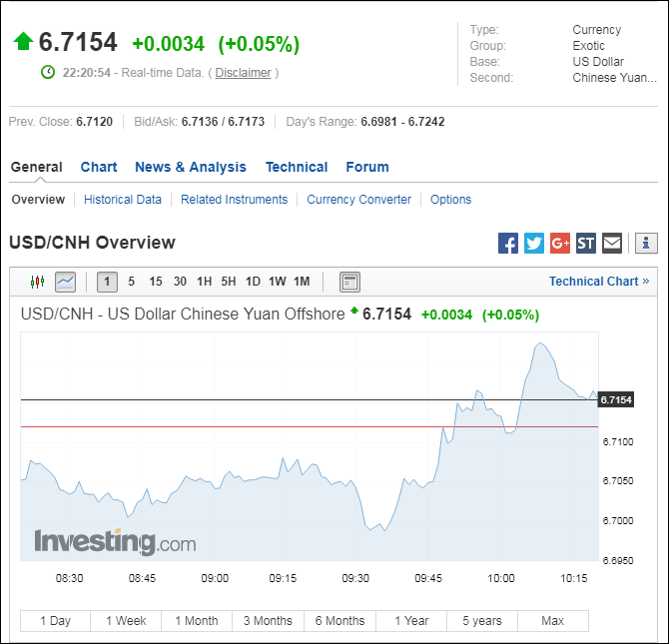Share on Twitter icon
669x644 pixels.
(x=534, y=243)
